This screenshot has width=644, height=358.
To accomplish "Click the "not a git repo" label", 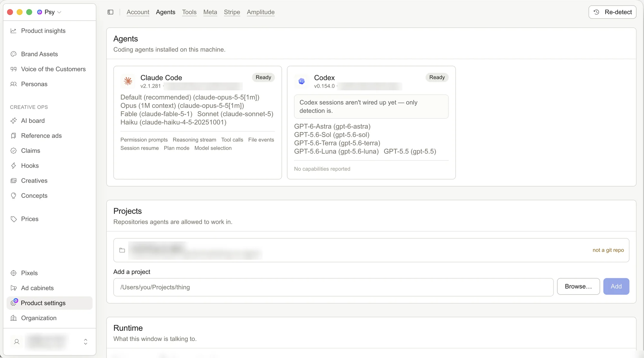I will [x=608, y=250].
